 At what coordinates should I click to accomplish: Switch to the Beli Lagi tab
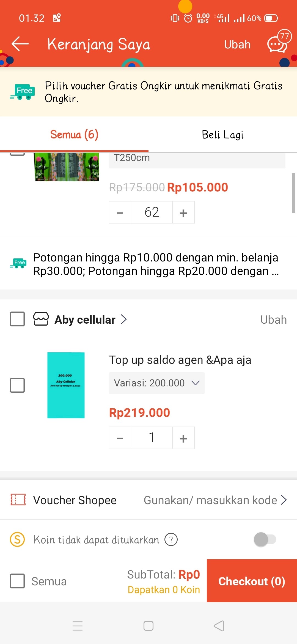pos(222,135)
